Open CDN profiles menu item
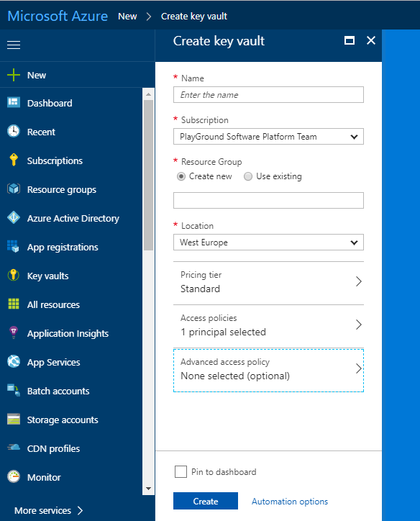 click(x=53, y=448)
